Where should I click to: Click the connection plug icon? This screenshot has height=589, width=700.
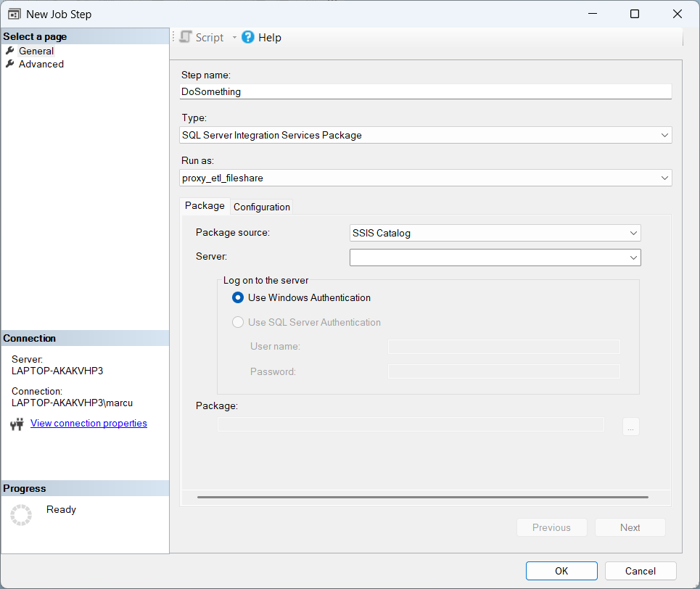coord(17,424)
